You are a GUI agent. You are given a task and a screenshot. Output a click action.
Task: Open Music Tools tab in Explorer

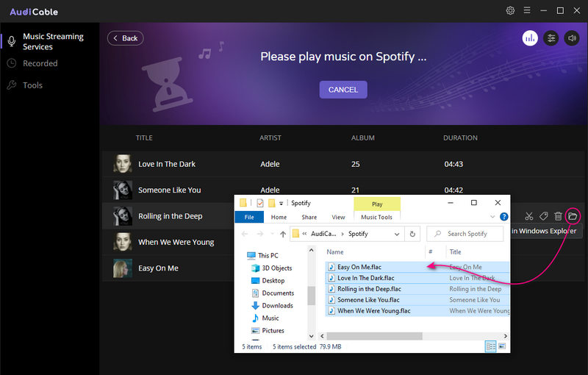(376, 217)
